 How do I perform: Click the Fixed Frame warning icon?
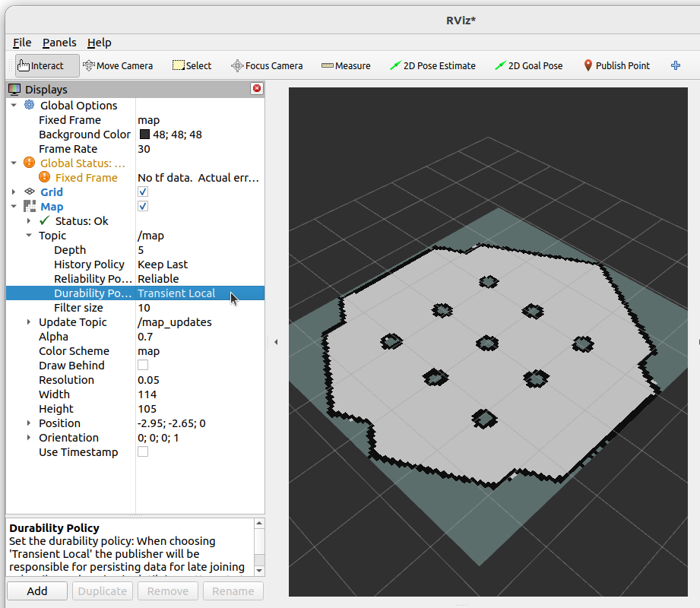[x=44, y=177]
